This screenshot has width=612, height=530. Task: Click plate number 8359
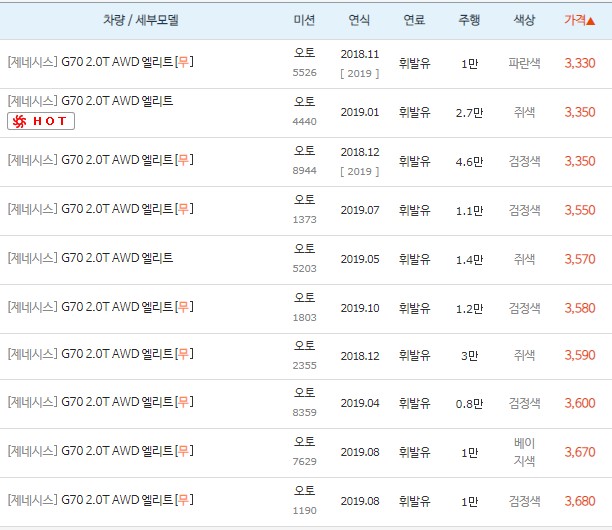point(304,413)
